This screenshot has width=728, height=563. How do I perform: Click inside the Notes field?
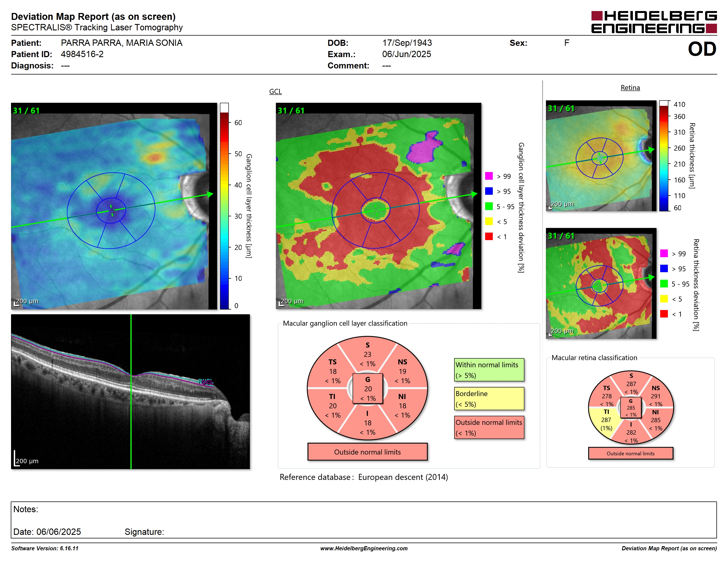tap(364, 520)
